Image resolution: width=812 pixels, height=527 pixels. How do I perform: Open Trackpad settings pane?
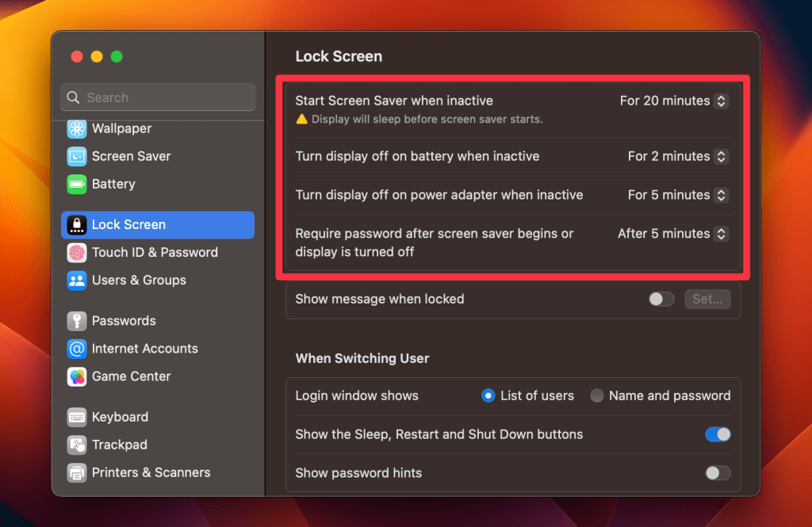click(x=119, y=445)
